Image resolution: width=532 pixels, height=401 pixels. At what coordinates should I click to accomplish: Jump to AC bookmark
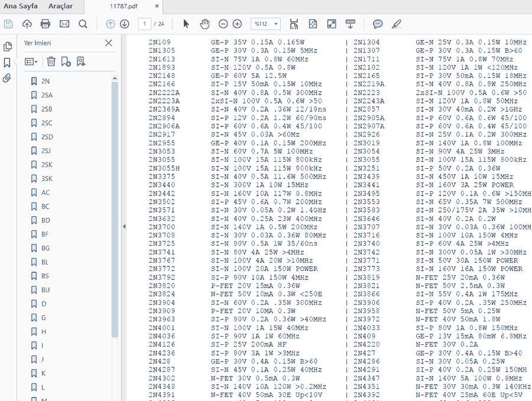pos(46,193)
